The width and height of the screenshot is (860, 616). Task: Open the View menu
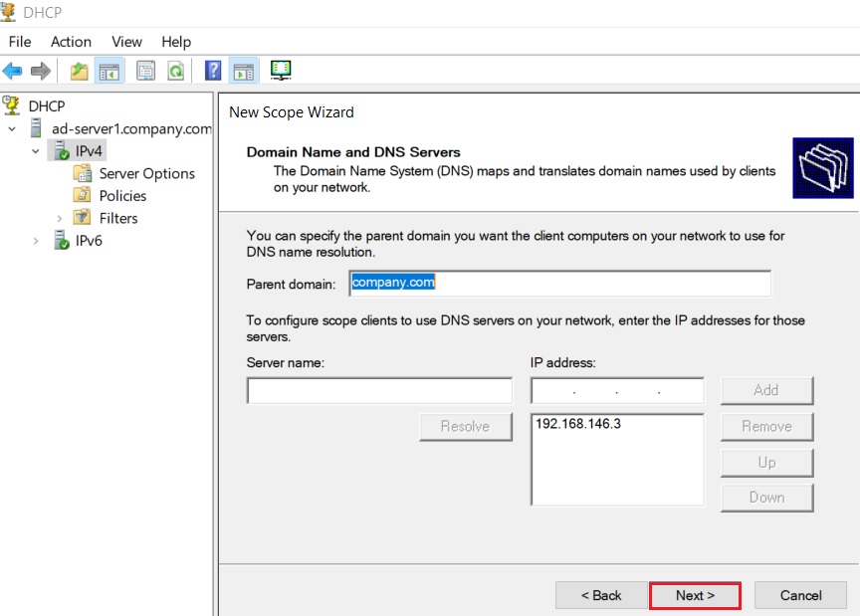[126, 42]
